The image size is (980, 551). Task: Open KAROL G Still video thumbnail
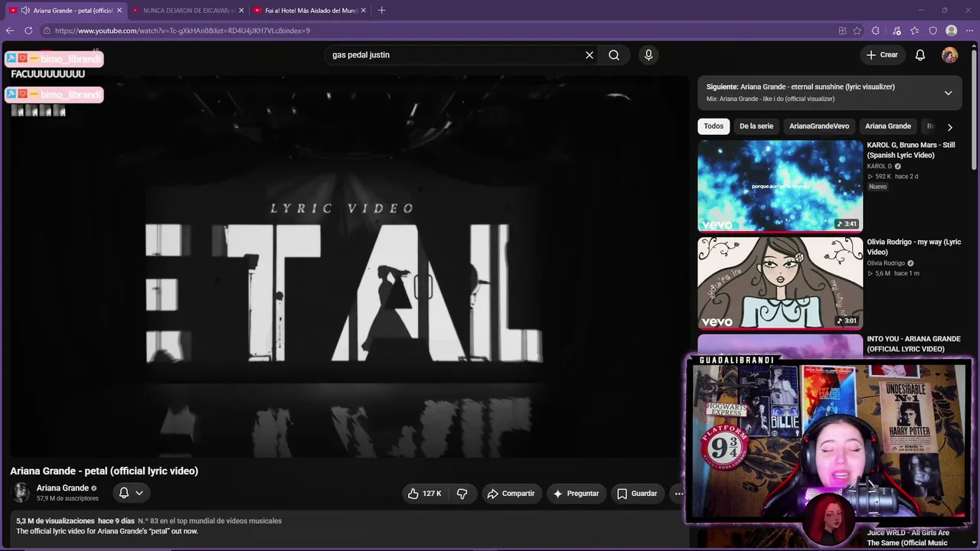[780, 185]
